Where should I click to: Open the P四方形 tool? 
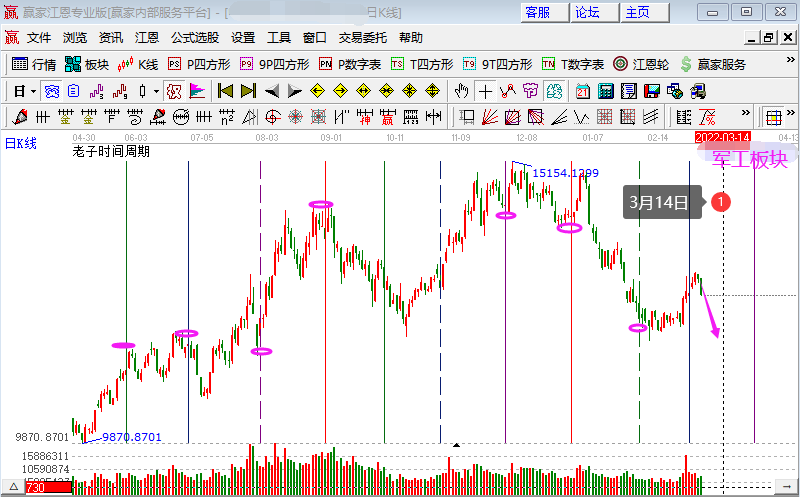[x=199, y=64]
